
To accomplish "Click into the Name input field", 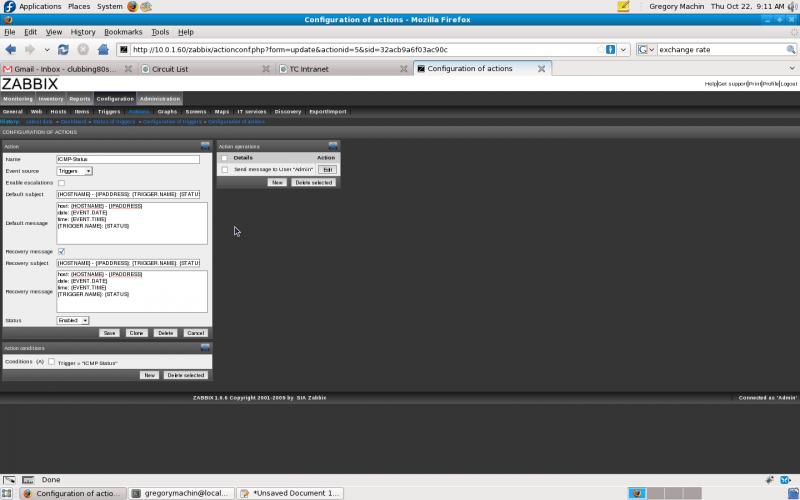I will pyautogui.click(x=128, y=159).
